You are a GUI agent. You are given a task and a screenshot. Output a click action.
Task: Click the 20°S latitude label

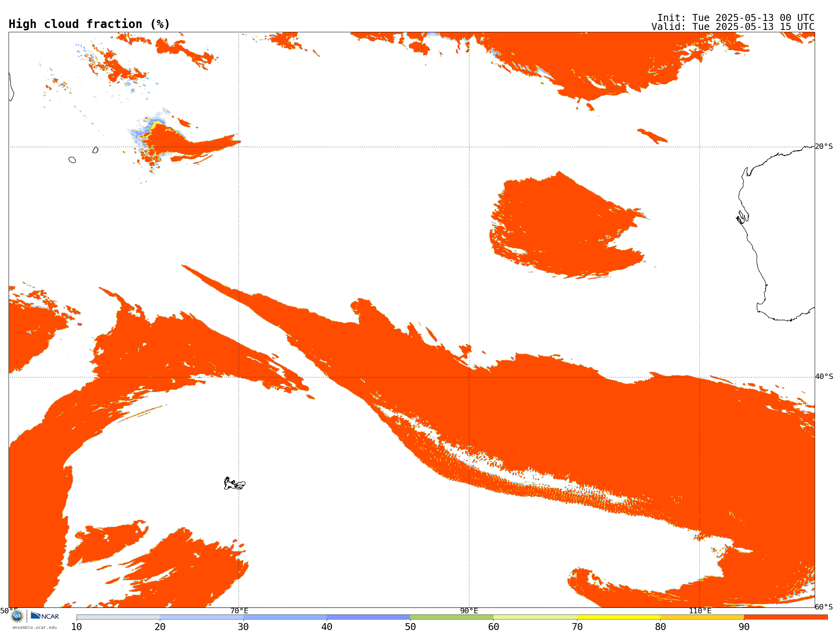824,147
